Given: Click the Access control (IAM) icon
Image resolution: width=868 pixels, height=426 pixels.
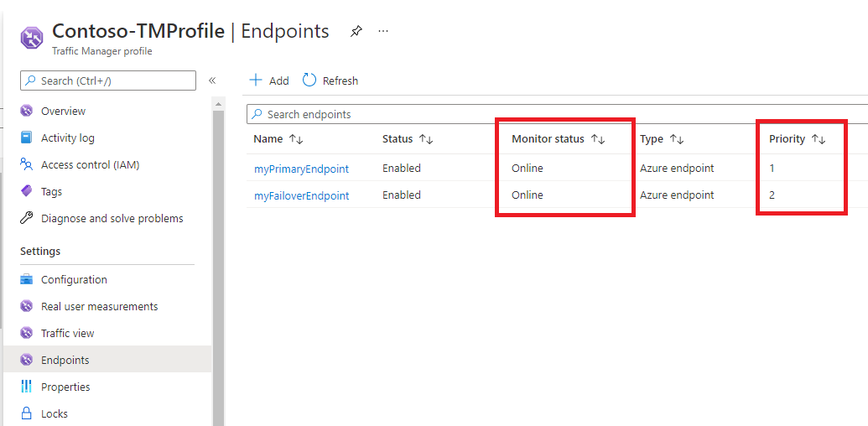Looking at the screenshot, I should 27,164.
